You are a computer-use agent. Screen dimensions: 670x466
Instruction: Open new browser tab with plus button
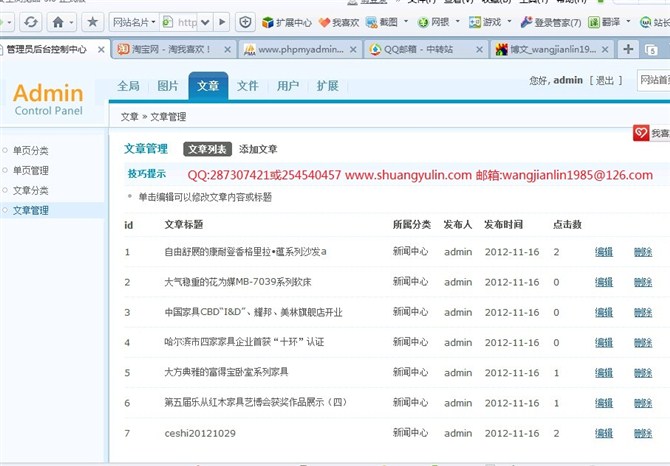coord(628,48)
